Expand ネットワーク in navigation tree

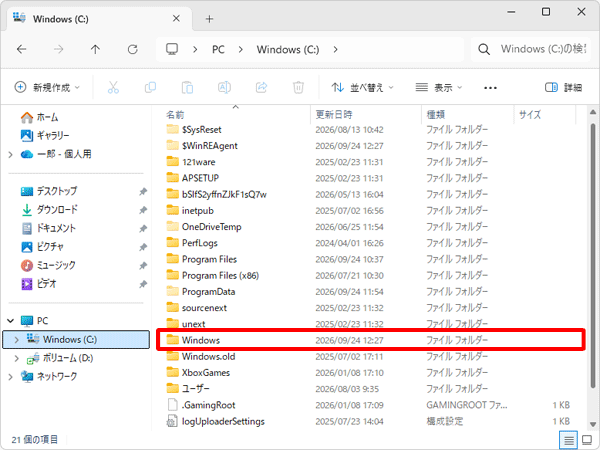(x=11, y=377)
